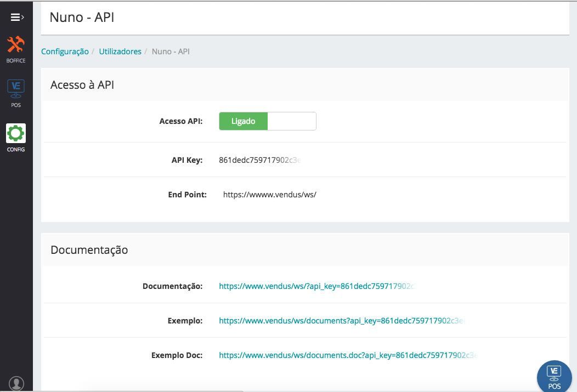577x392 pixels.
Task: Click the 'Documentação:' field label
Action: click(173, 286)
